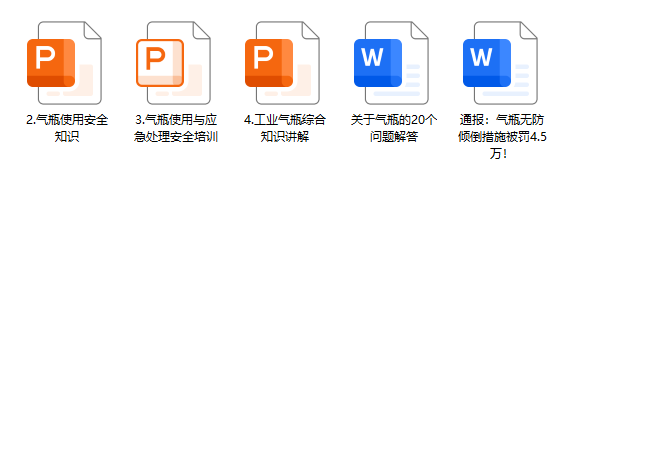Click the folded page corner of 关于气瓶的20个问题解答

coord(419,30)
